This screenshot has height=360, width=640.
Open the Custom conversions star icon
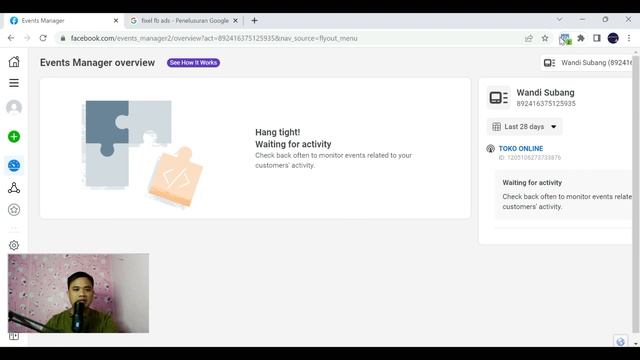(14, 210)
